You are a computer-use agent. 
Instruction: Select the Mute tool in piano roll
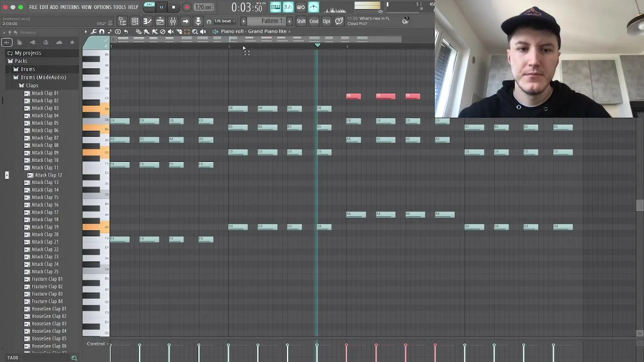point(171,32)
